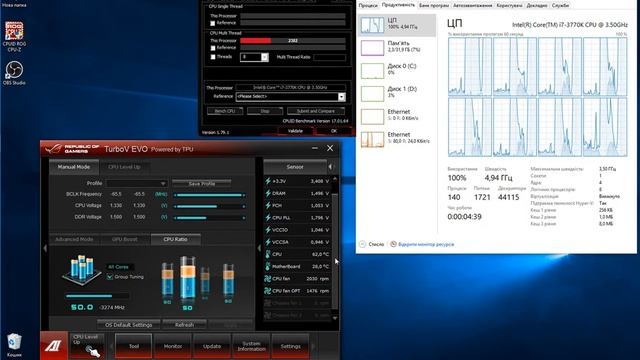Click the Refresh button in TurboV EVO
Image resolution: width=640 pixels, height=360 pixels.
coord(184,325)
